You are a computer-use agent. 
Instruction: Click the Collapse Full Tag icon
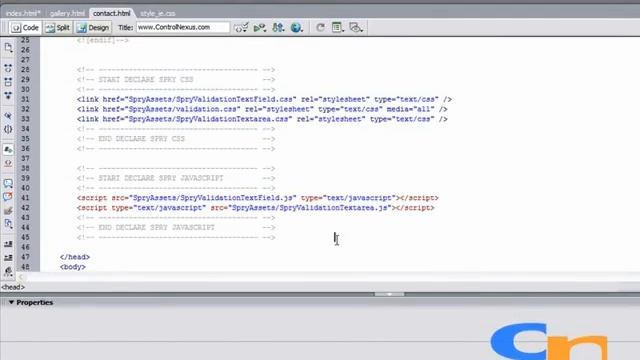pos(8,68)
